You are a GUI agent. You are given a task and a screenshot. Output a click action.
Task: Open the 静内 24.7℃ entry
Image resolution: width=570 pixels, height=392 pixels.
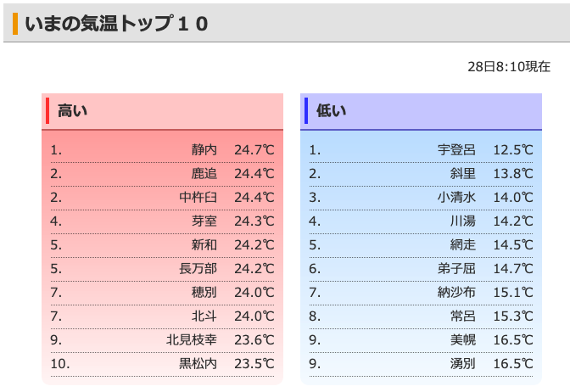point(162,150)
